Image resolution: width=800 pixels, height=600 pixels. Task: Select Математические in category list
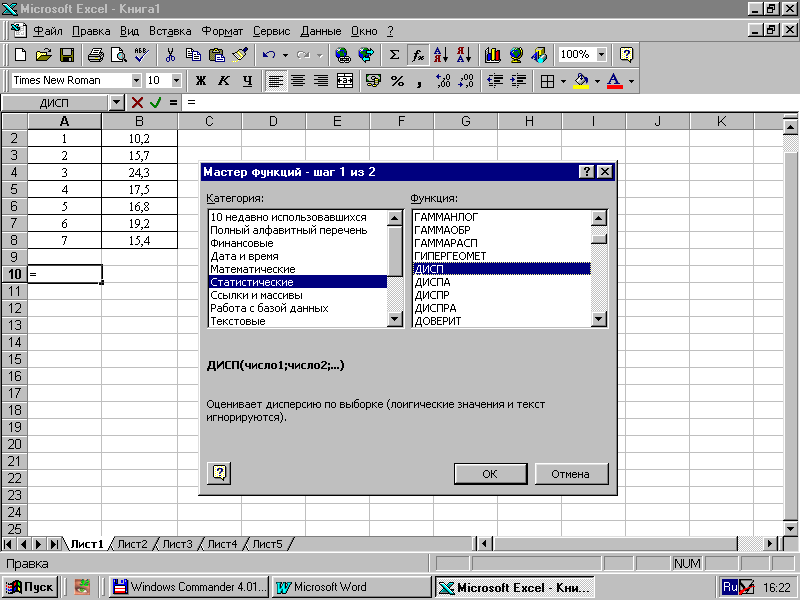[297, 269]
